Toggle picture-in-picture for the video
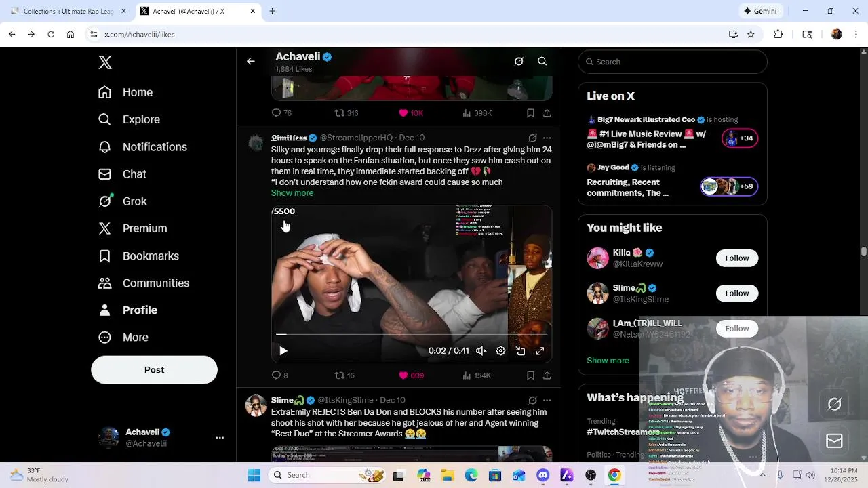 [520, 351]
